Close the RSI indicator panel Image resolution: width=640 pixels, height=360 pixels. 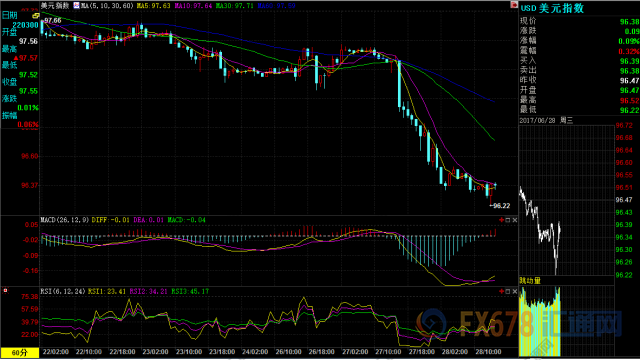(515, 291)
